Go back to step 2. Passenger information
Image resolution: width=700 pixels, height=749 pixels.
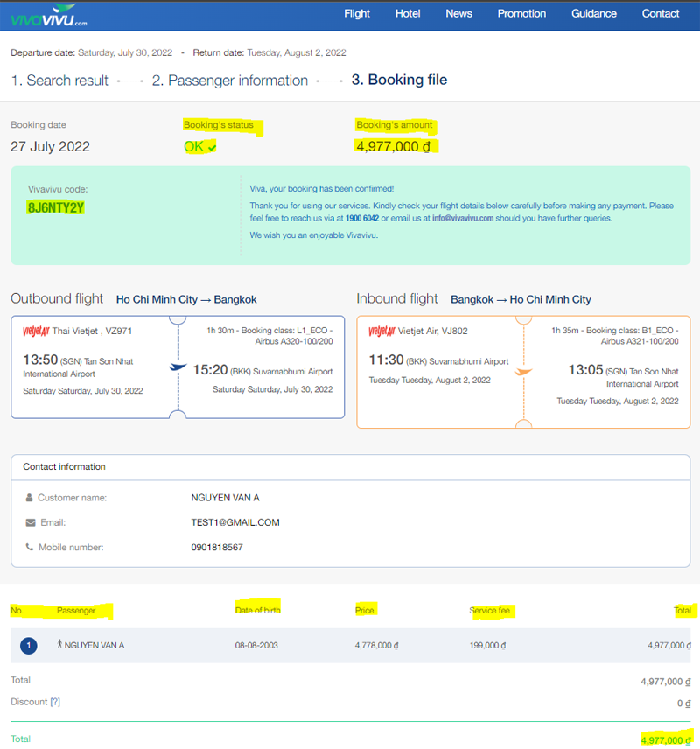coord(230,80)
